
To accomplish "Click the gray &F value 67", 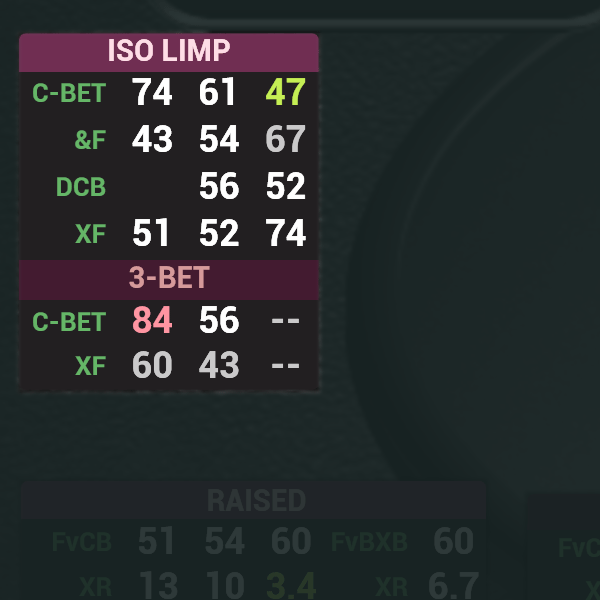I will [x=285, y=139].
